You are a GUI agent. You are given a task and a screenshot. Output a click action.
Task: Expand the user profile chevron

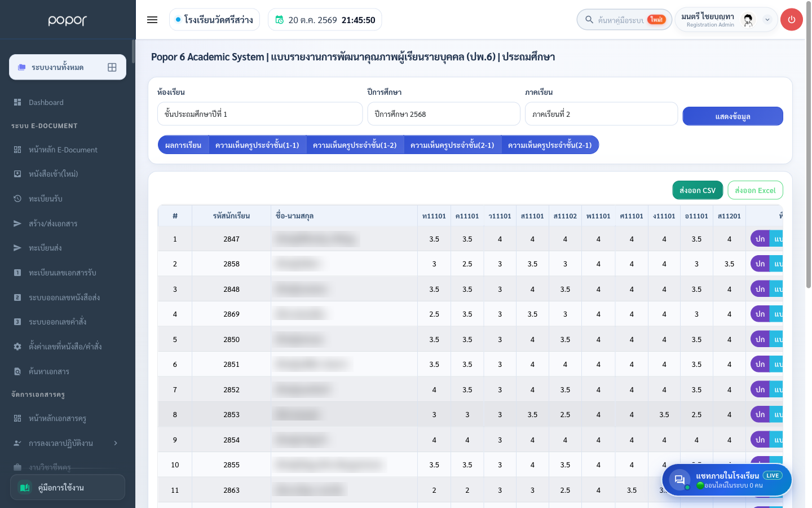[x=767, y=20]
